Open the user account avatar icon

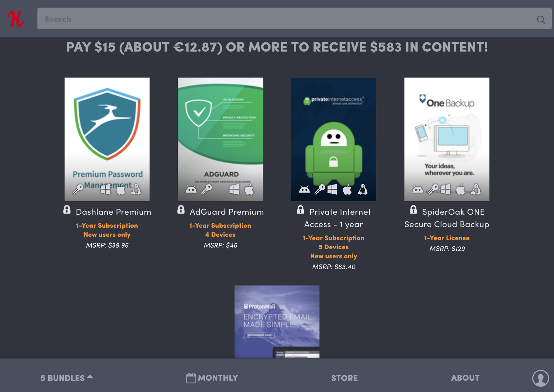[x=541, y=378]
